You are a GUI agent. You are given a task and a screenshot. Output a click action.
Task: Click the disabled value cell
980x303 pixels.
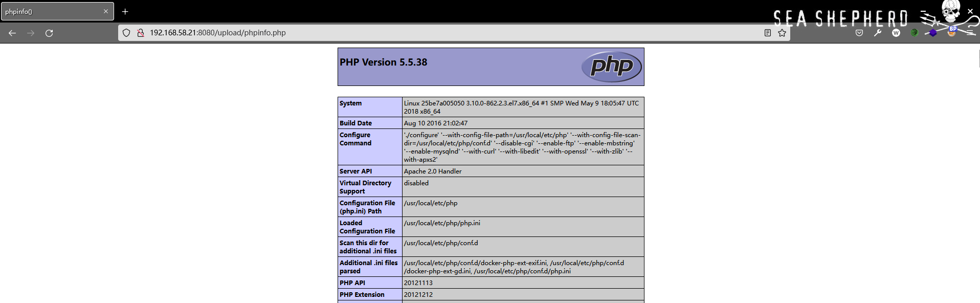coord(523,187)
